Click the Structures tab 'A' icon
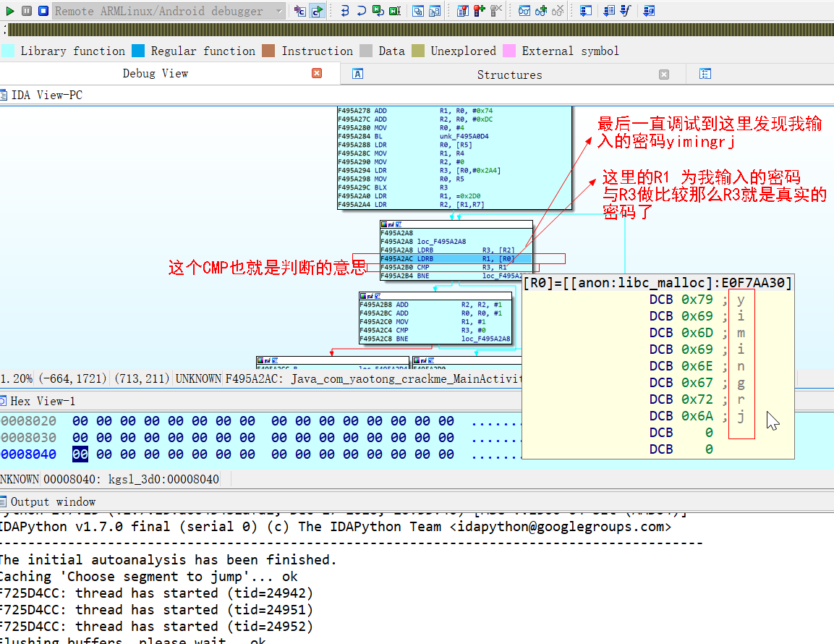This screenshot has width=834, height=644. pyautogui.click(x=358, y=74)
